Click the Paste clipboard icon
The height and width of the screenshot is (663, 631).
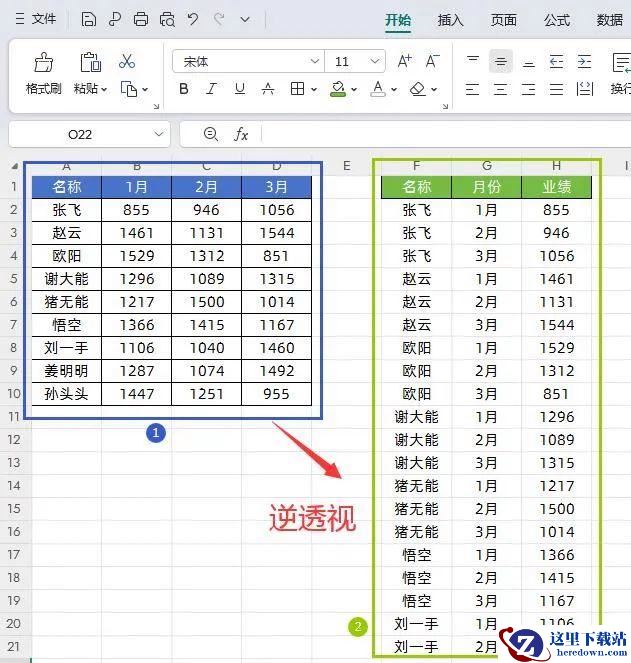(91, 63)
